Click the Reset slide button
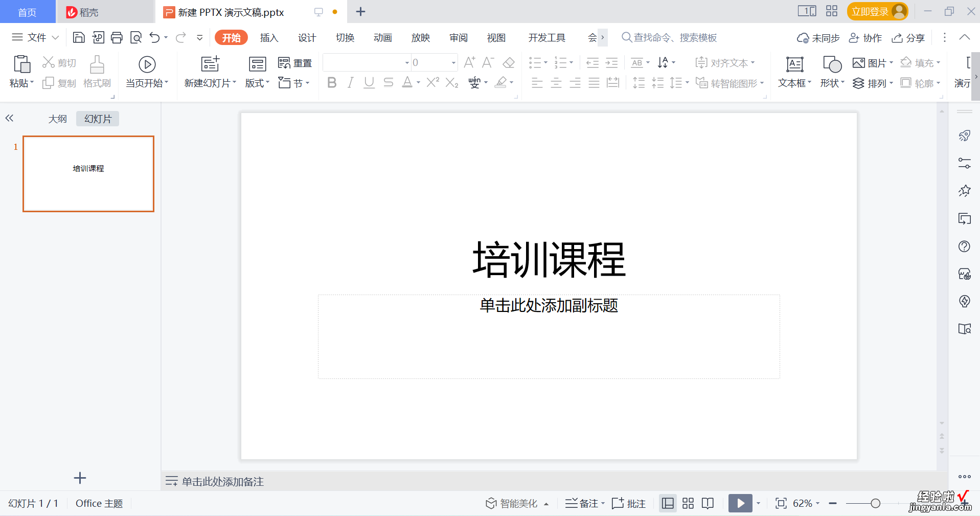Image resolution: width=980 pixels, height=516 pixels. [295, 63]
